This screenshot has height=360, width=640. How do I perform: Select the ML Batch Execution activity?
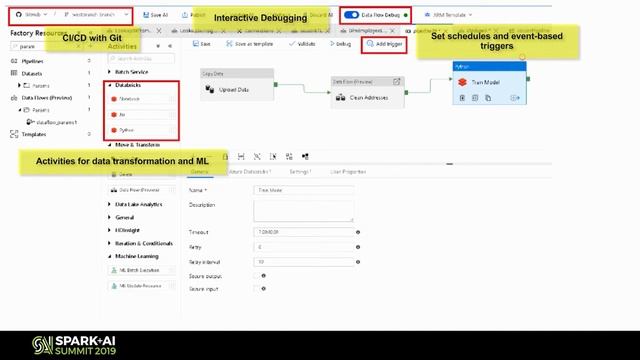click(141, 270)
